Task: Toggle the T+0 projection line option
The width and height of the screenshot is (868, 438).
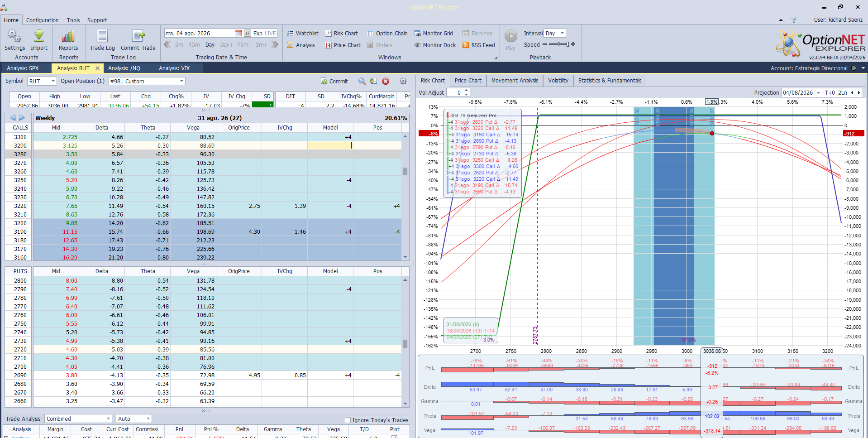Action: 830,92
